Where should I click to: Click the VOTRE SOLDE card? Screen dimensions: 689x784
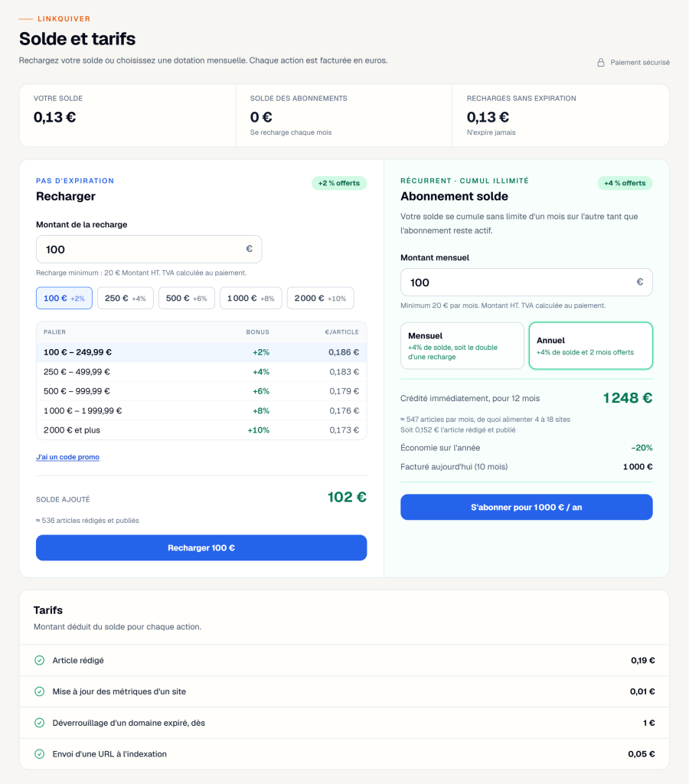point(128,116)
